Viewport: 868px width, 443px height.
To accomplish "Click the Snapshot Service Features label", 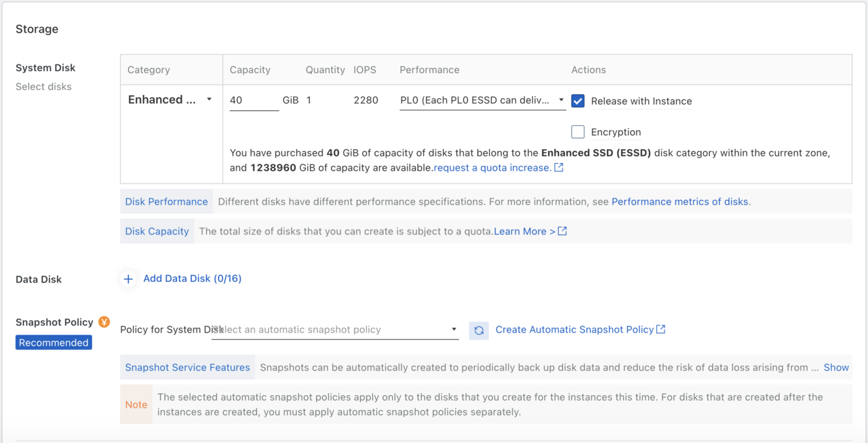I will coord(187,367).
